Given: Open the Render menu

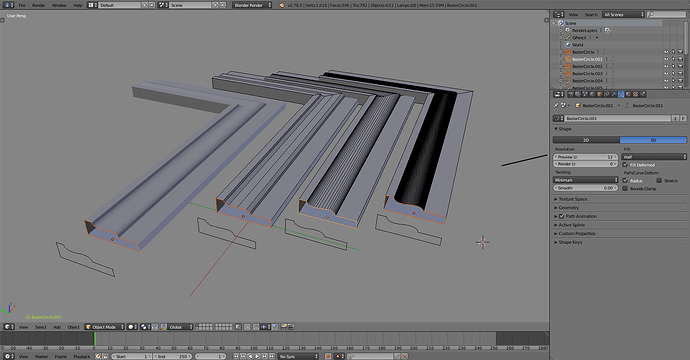Looking at the screenshot, I should (39, 5).
